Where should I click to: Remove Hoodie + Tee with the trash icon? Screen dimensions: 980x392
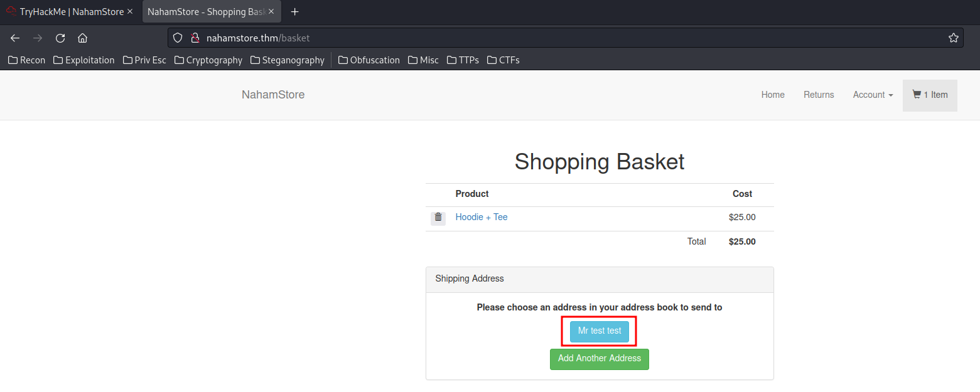[438, 218]
